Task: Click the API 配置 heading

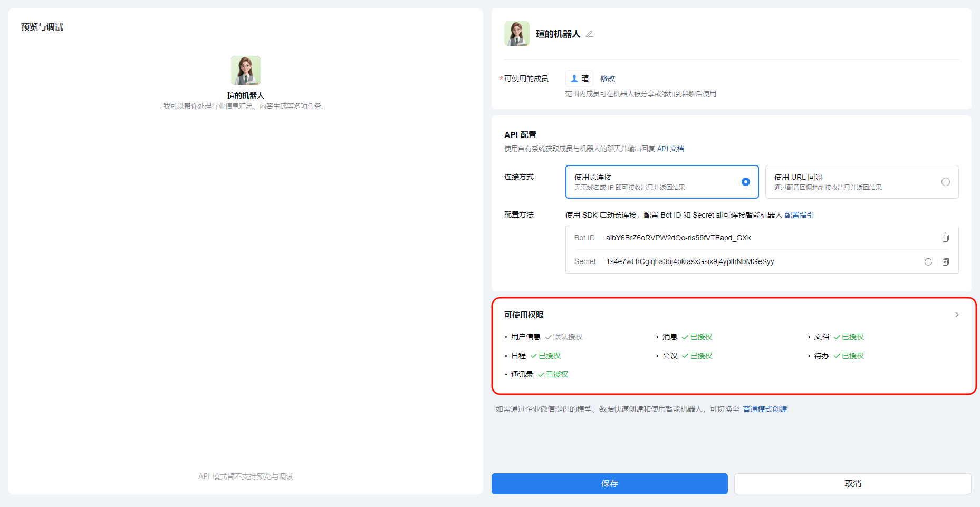Action: point(520,135)
